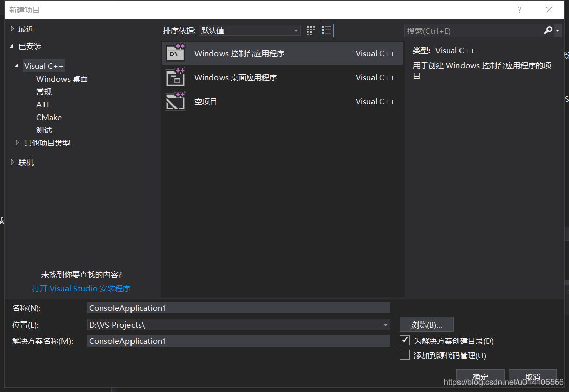Collapse the Visual C++ tree node
Image resolution: width=569 pixels, height=392 pixels.
pyautogui.click(x=17, y=66)
